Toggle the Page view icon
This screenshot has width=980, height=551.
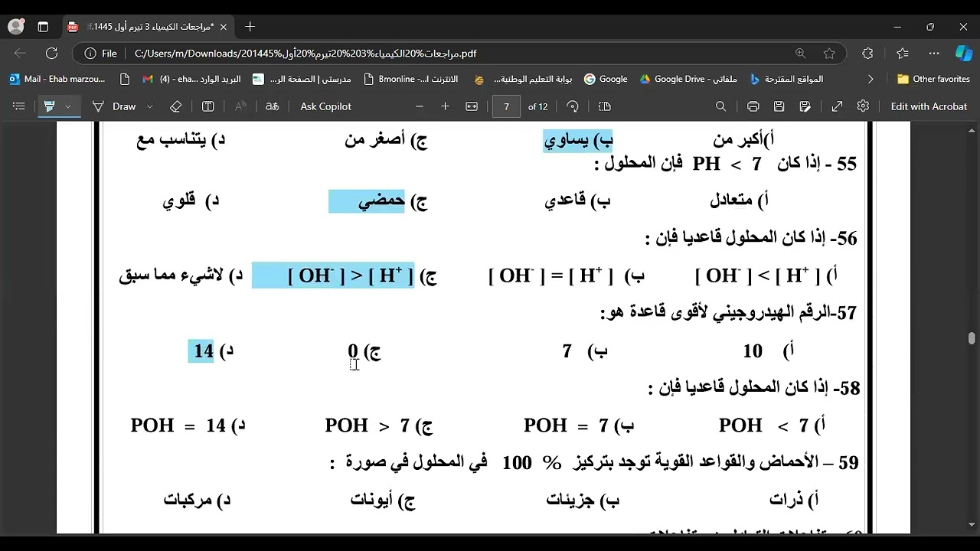(x=605, y=106)
